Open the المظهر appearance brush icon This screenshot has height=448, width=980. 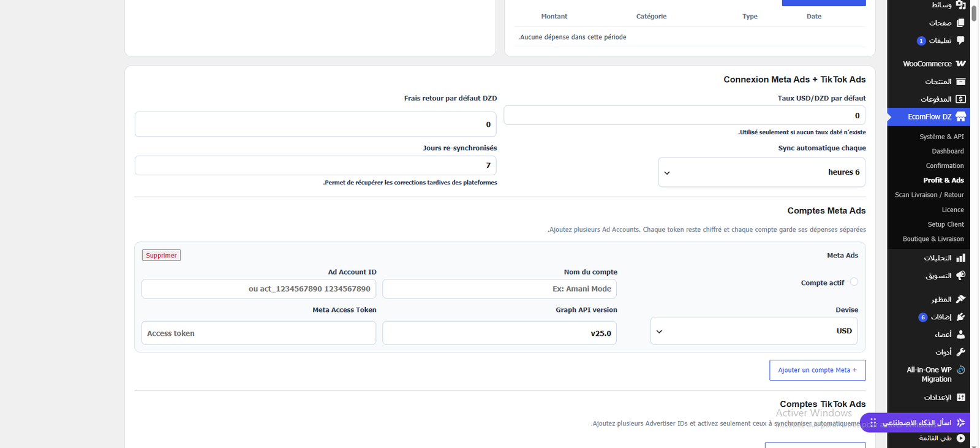click(x=960, y=299)
